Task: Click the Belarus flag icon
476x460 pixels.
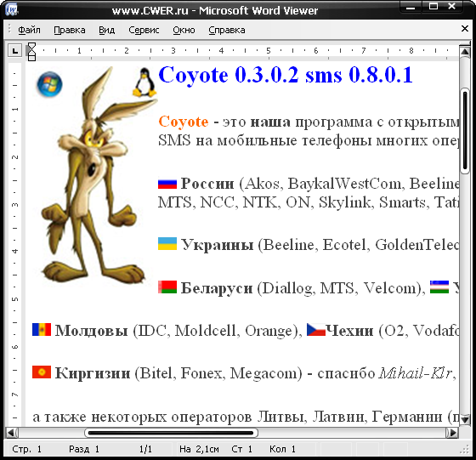Action: click(167, 287)
